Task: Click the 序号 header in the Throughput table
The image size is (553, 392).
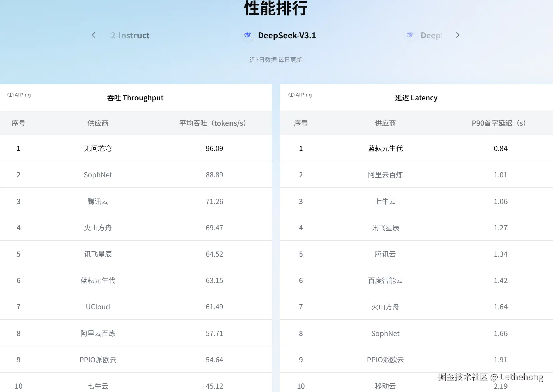Action: [18, 123]
